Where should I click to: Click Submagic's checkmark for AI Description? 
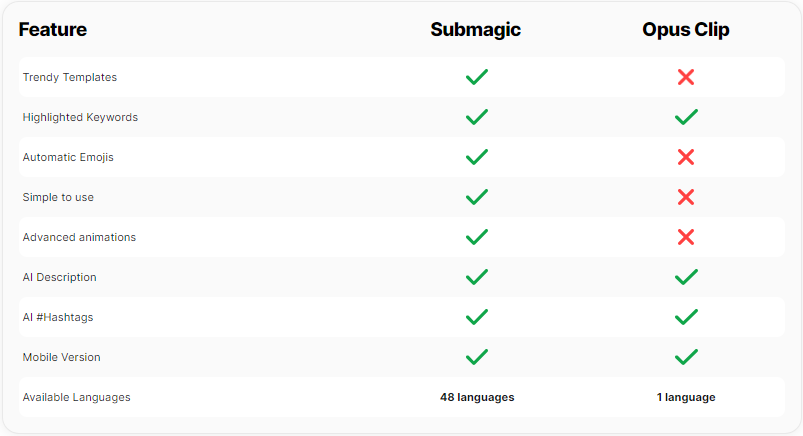click(477, 277)
